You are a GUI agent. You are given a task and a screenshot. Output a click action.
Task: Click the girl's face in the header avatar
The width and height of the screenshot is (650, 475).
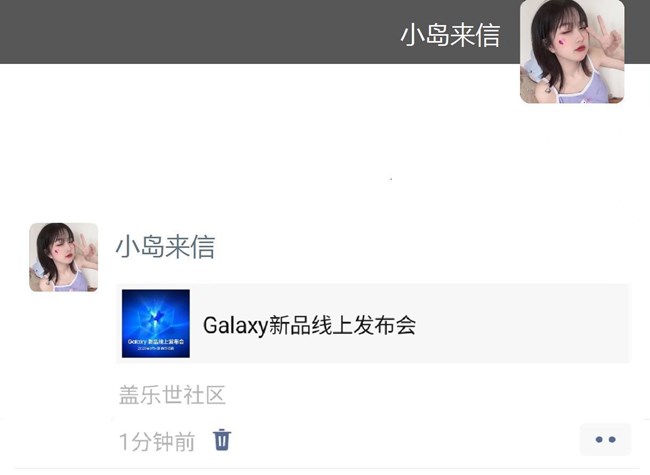(568, 35)
